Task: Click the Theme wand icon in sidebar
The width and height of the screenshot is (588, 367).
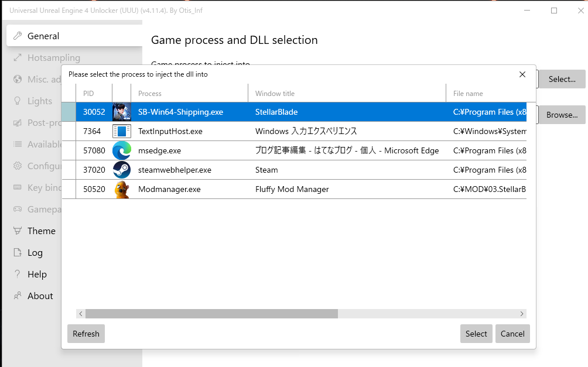Action: click(x=18, y=231)
